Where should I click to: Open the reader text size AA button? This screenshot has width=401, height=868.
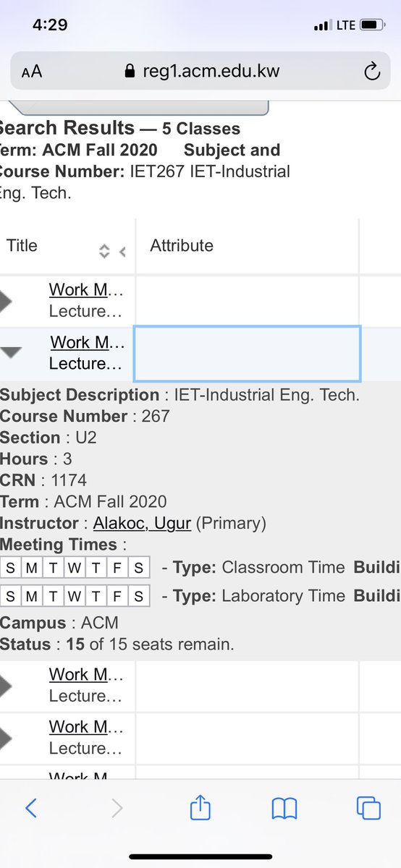pos(32,72)
